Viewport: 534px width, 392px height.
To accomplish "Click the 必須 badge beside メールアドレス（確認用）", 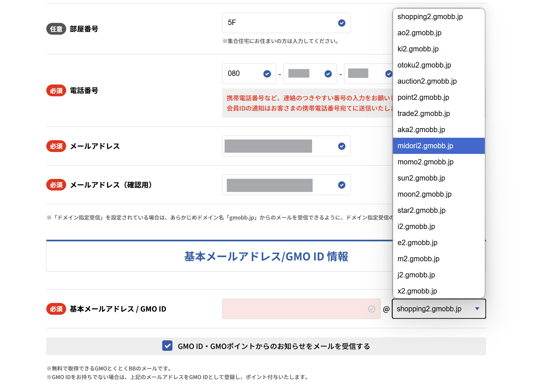I will [x=56, y=185].
